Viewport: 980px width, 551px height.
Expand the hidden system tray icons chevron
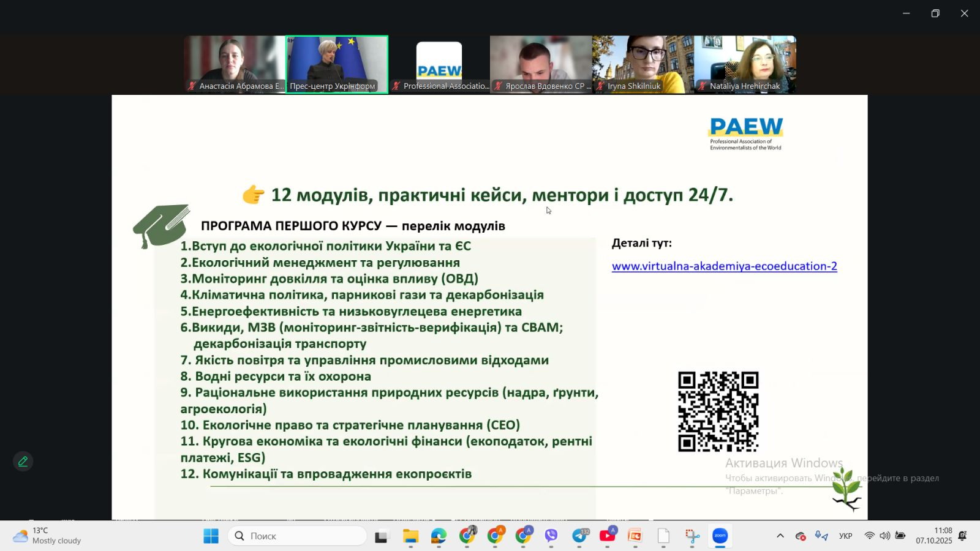(780, 536)
